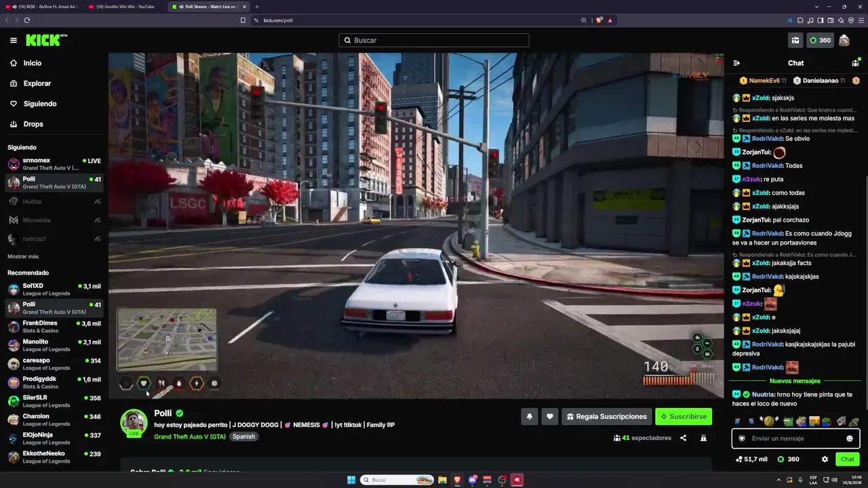Viewport: 868px width, 488px height.
Task: Close the Polli Stream tab
Action: (244, 7)
